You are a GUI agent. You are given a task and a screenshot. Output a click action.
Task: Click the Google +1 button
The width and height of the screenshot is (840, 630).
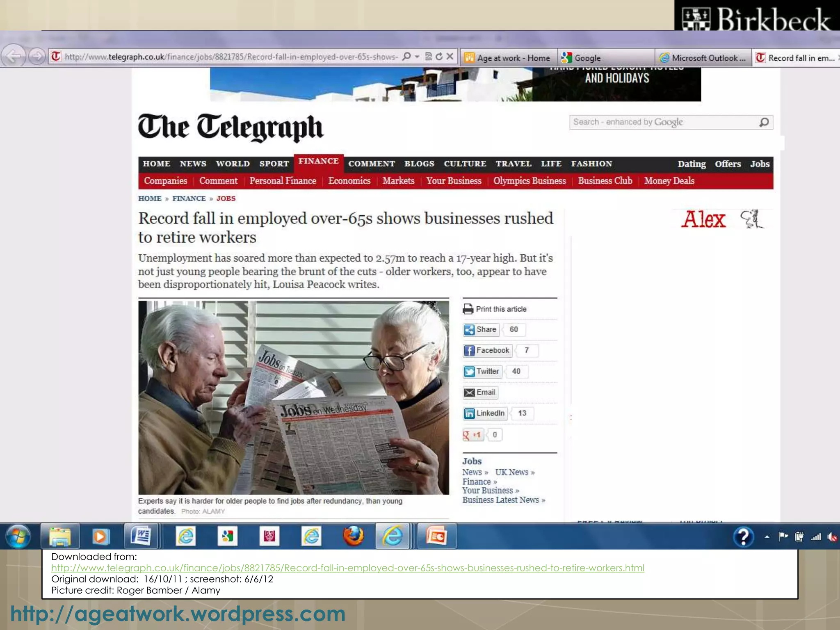tap(473, 435)
